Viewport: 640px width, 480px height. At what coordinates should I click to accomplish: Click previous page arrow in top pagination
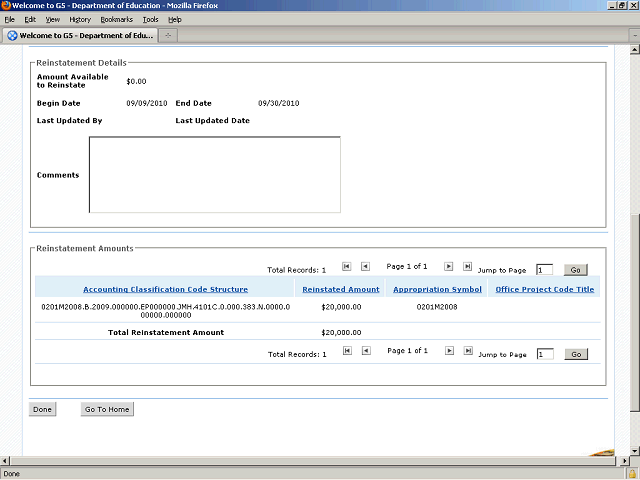[x=365, y=267]
